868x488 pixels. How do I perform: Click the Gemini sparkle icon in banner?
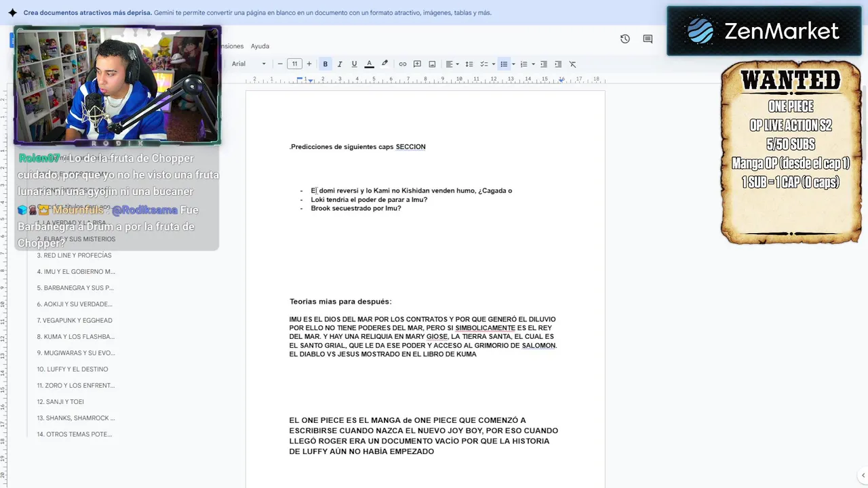point(12,12)
